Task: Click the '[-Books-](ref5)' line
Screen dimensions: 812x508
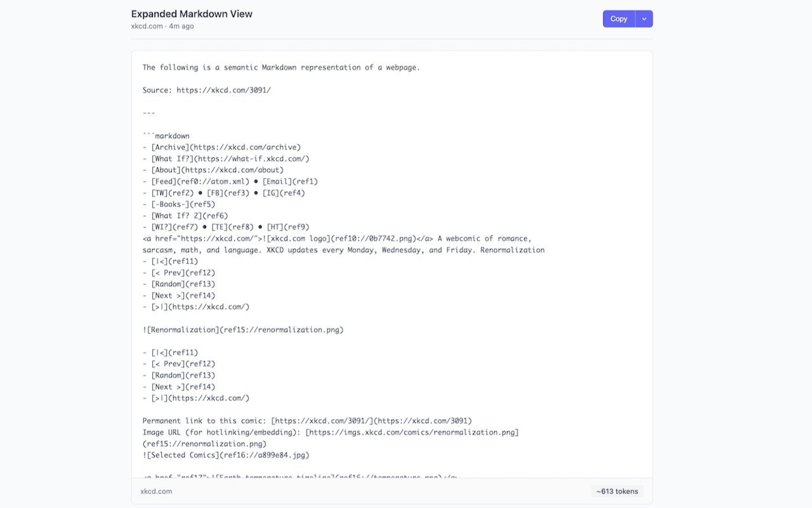Action: [179, 204]
